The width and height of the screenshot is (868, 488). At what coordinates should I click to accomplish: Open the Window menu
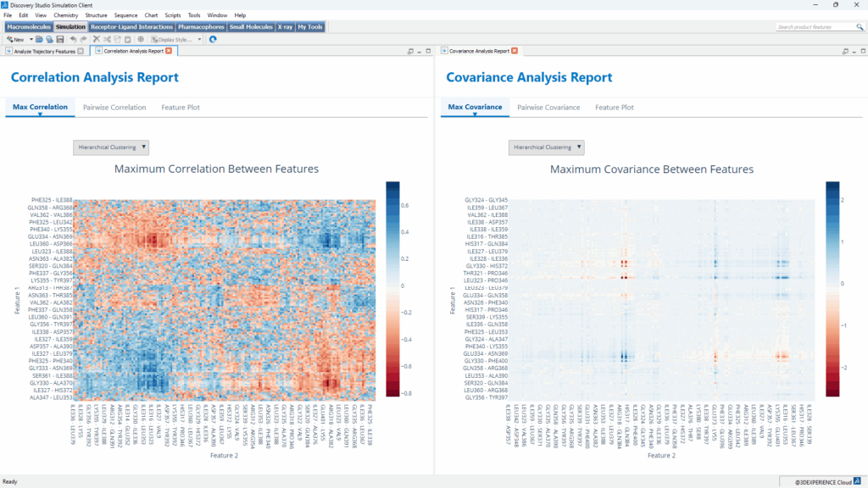pos(217,15)
